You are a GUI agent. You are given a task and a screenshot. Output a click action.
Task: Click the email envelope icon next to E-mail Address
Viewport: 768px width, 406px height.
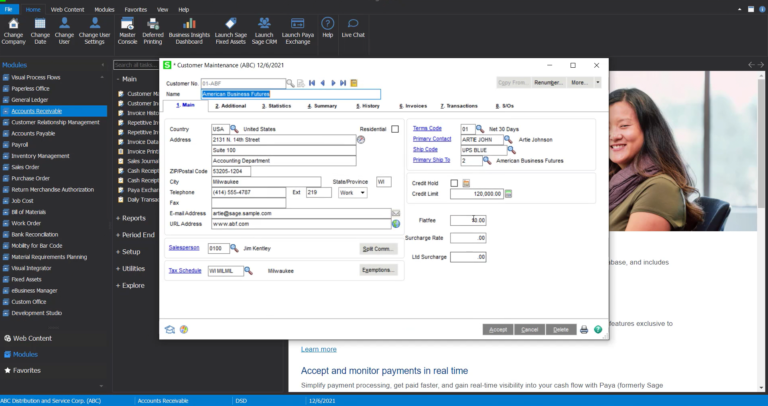point(396,213)
